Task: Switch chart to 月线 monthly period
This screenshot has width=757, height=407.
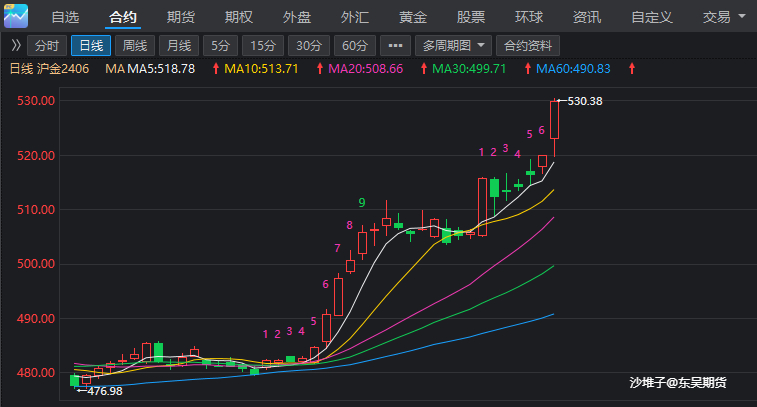Action: (179, 46)
